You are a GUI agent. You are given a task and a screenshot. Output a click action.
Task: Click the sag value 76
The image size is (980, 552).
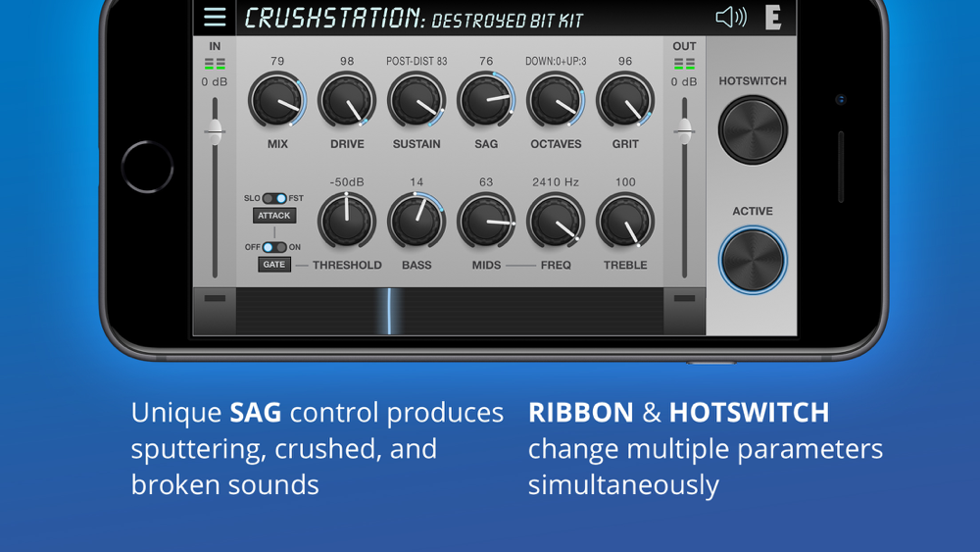pos(486,61)
